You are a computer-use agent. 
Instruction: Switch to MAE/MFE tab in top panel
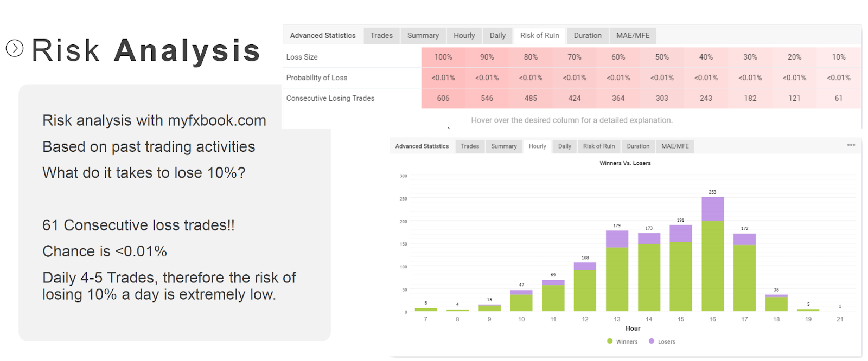633,35
